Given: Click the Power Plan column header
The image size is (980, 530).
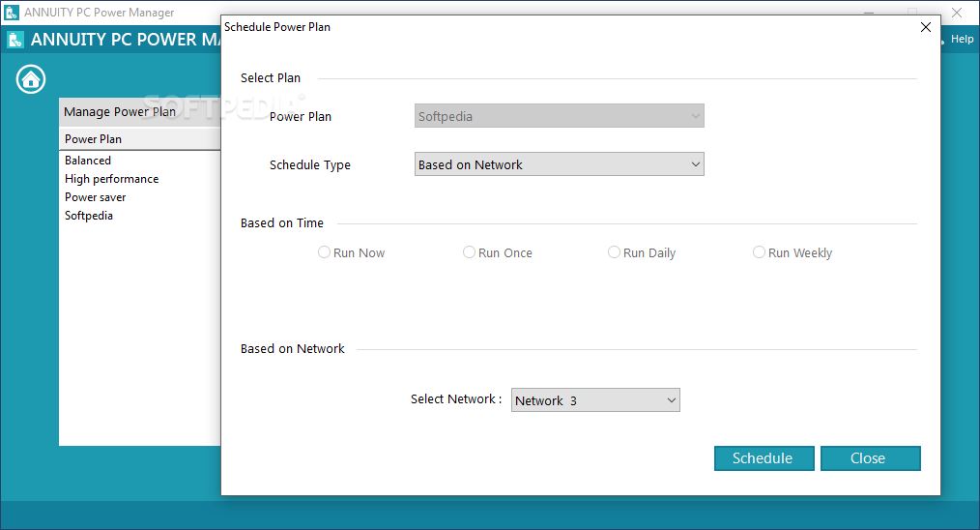Looking at the screenshot, I should pos(140,139).
